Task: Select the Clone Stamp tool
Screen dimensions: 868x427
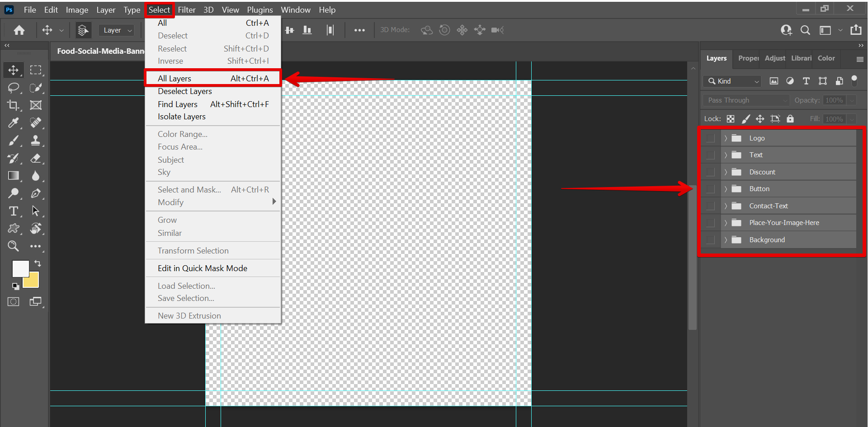Action: click(37, 141)
